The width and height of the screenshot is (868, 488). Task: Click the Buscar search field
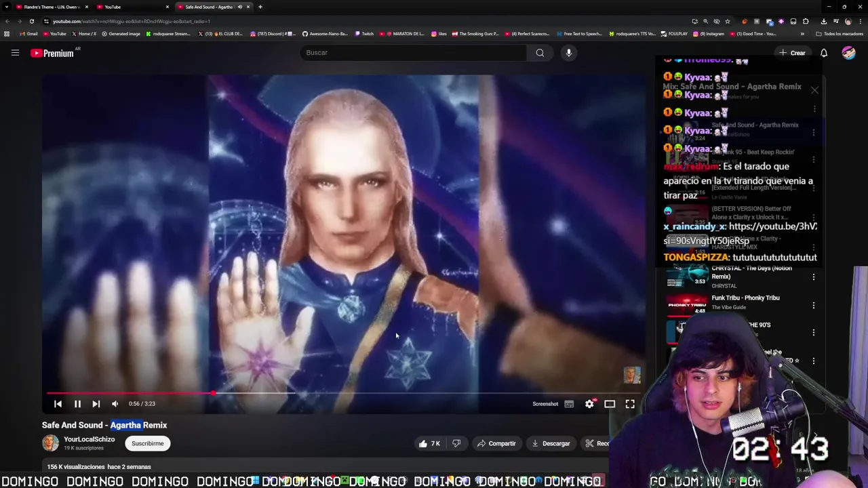tap(414, 53)
